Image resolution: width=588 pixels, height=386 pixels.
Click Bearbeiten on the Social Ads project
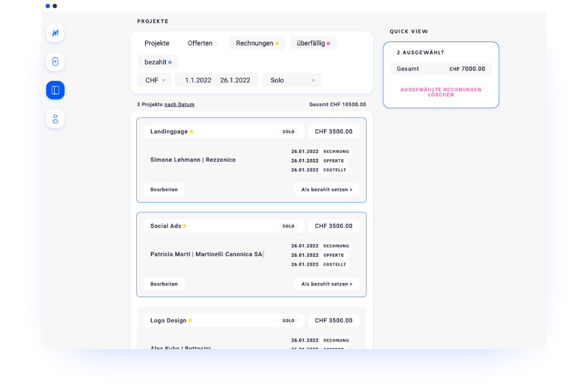[x=164, y=284]
